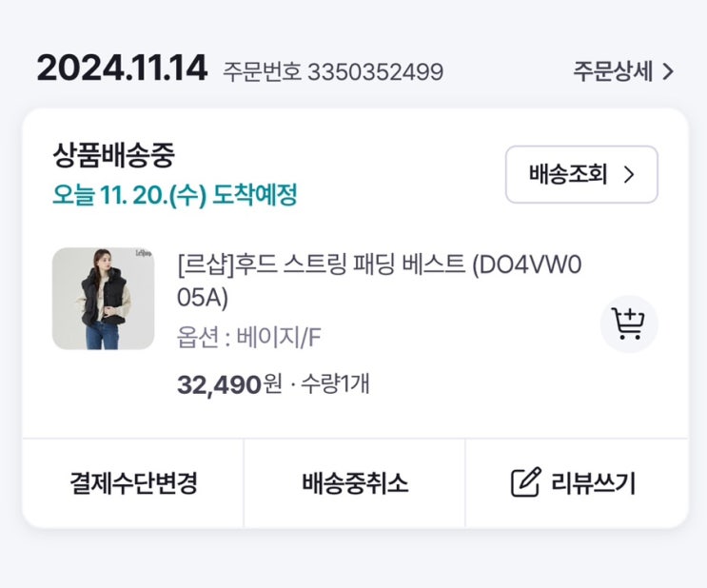Add the padding vest to cart
This screenshot has width=707, height=588.
(628, 324)
